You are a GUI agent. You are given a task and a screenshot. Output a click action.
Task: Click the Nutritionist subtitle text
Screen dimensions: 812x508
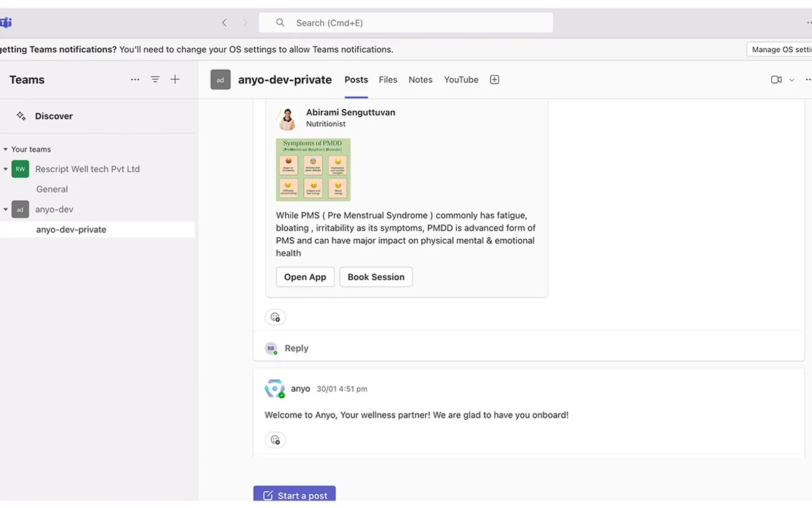(326, 124)
